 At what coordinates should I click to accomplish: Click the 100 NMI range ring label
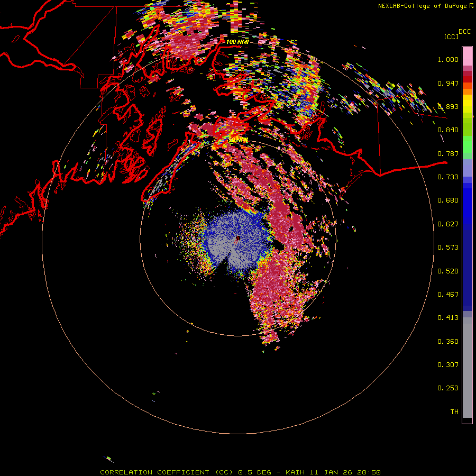(237, 42)
